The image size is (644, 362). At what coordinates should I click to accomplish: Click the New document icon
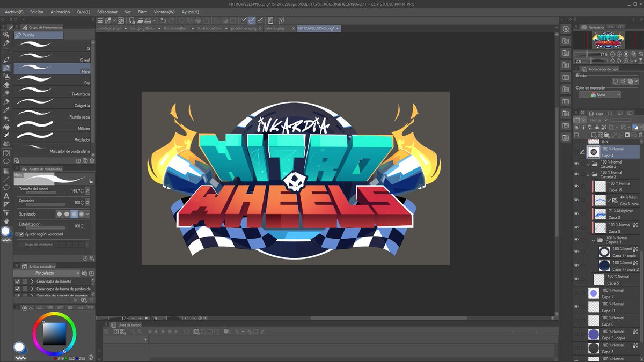131,20
